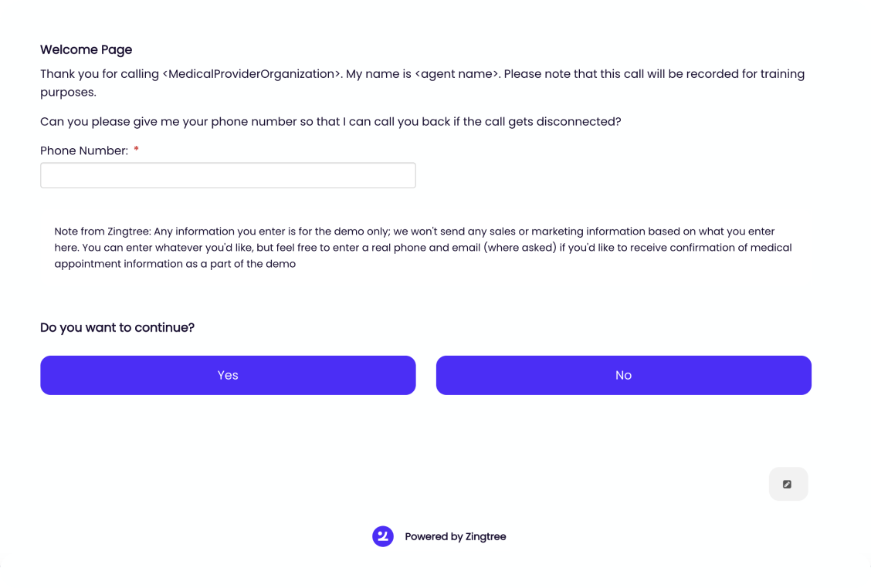Click the required asterisk next to Phone Number
Viewport: 871px width, 588px height.
pos(136,150)
